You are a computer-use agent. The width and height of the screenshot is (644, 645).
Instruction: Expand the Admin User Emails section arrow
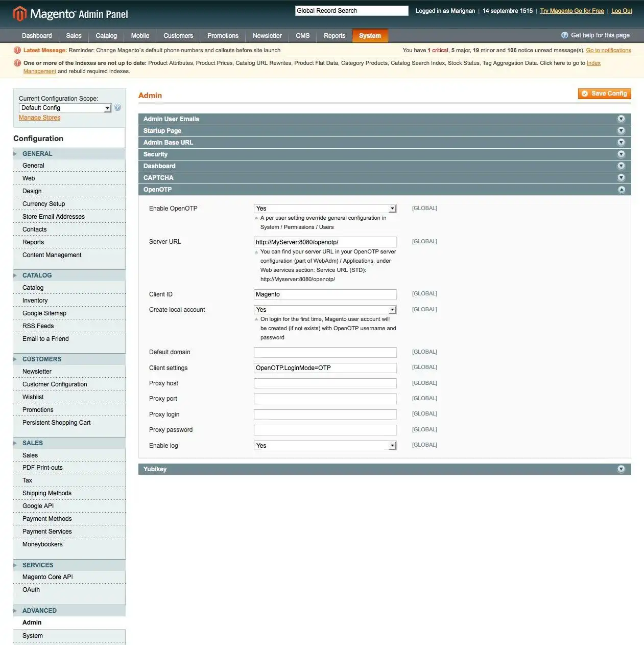(x=621, y=119)
